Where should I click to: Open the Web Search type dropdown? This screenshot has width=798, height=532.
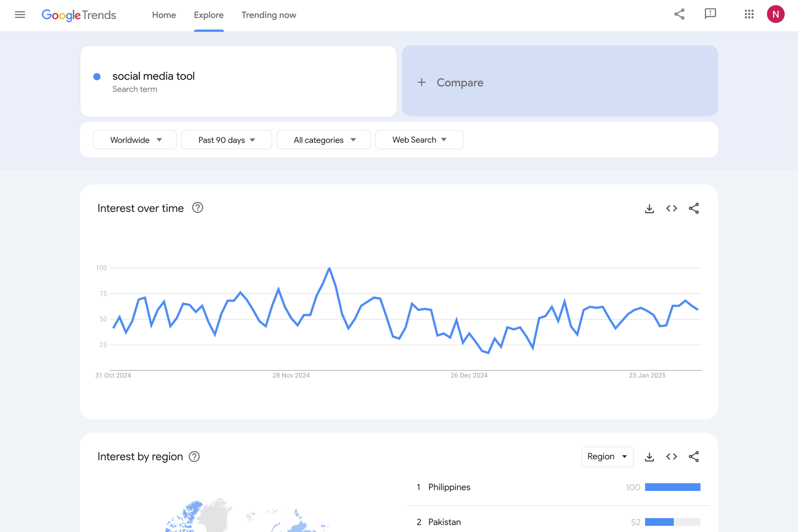tap(419, 140)
